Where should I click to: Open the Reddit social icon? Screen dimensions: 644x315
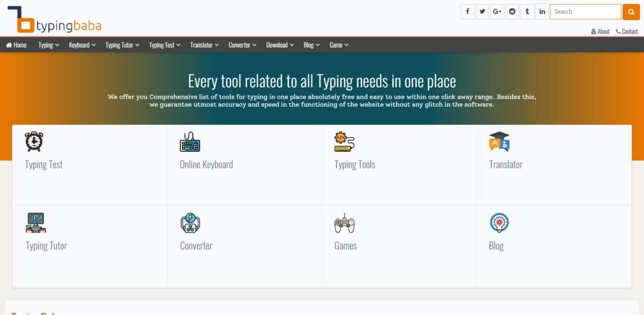point(512,12)
